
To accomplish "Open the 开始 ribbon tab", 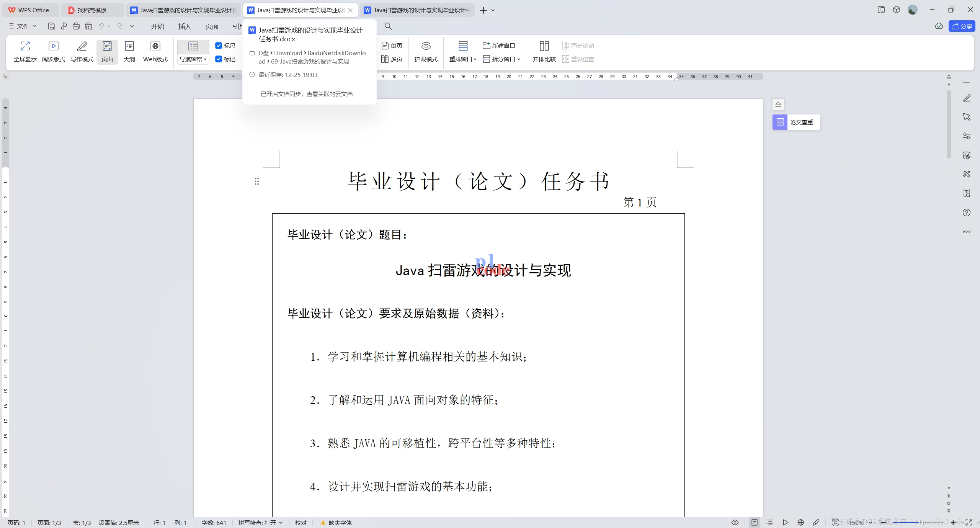I will (x=157, y=26).
